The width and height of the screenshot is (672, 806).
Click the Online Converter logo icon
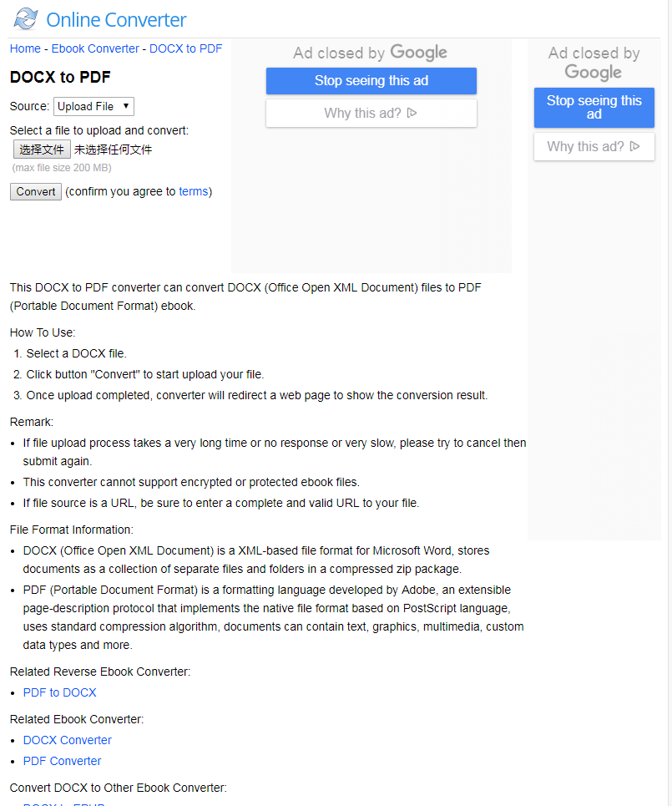26,19
